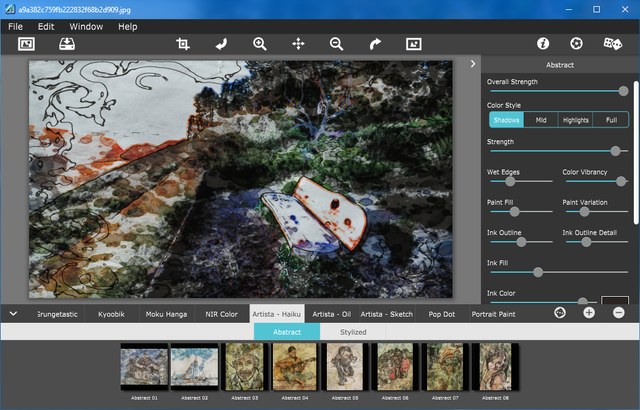Adjust the Wet Edges slider

tap(510, 182)
